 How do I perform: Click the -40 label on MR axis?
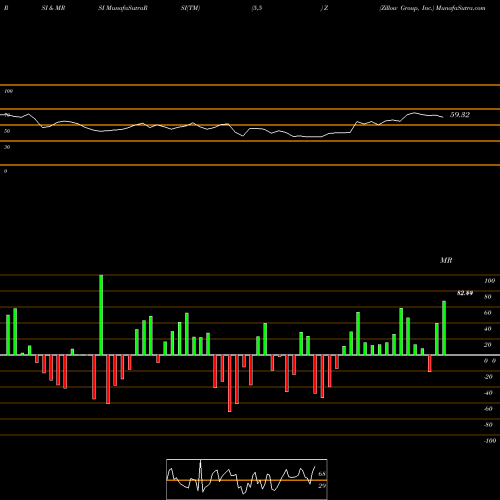[488, 393]
